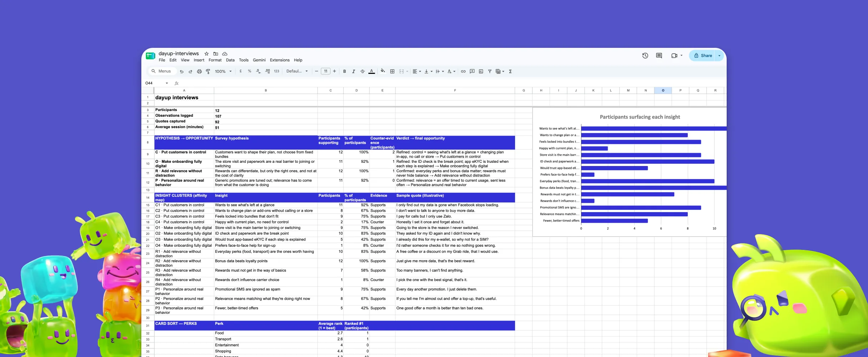Image resolution: width=868 pixels, height=357 pixels.
Task: Open the font family dropdown
Action: [297, 71]
